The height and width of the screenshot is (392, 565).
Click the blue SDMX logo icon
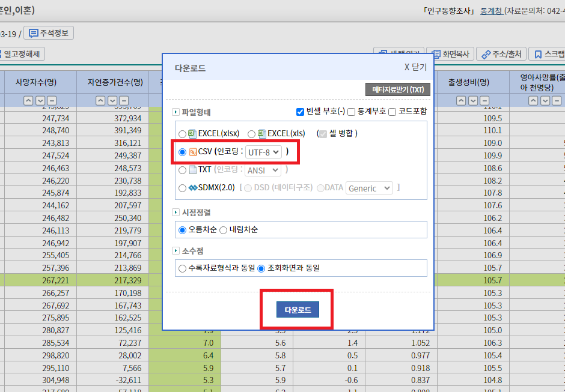click(193, 188)
